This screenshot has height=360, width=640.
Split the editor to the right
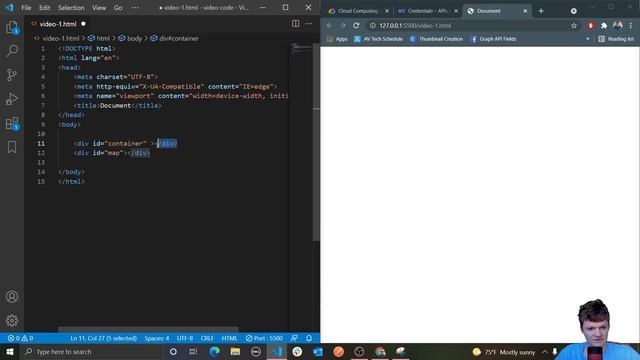coord(296,24)
